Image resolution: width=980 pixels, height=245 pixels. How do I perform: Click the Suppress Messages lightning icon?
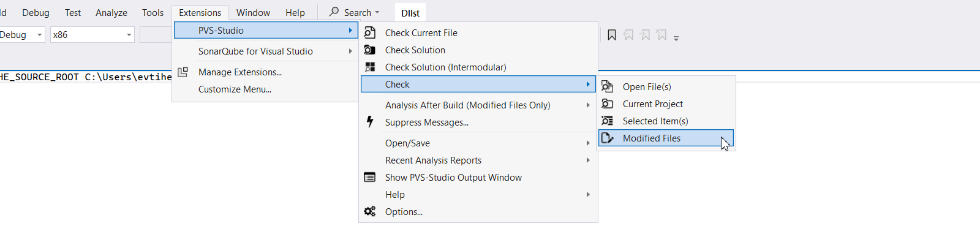pyautogui.click(x=370, y=121)
